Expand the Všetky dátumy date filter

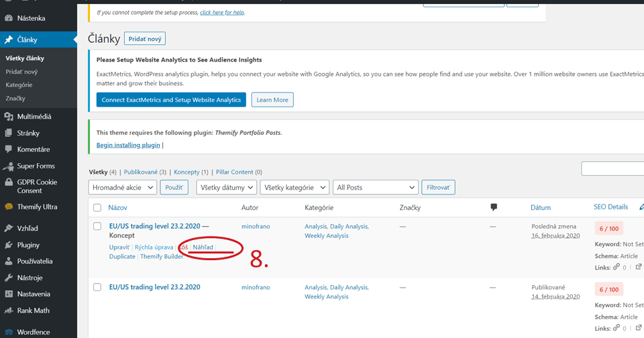[225, 188]
